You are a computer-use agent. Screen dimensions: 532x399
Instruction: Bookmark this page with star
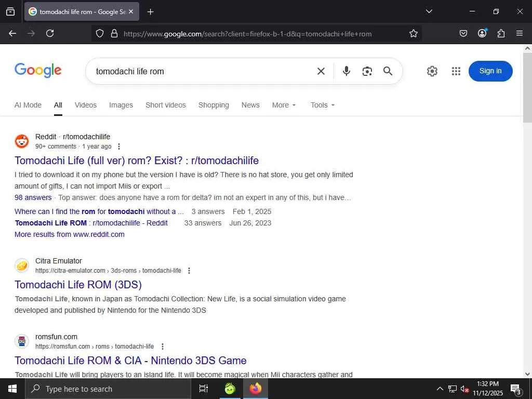tap(413, 33)
